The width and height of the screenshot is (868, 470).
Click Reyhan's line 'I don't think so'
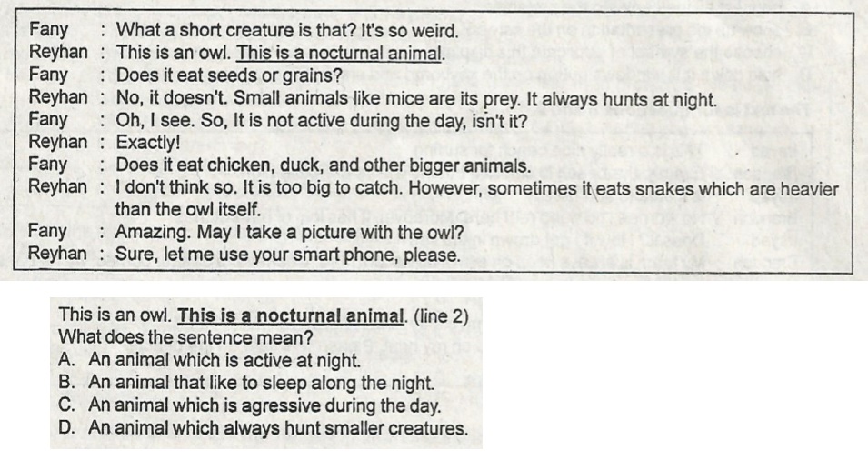[x=477, y=188]
